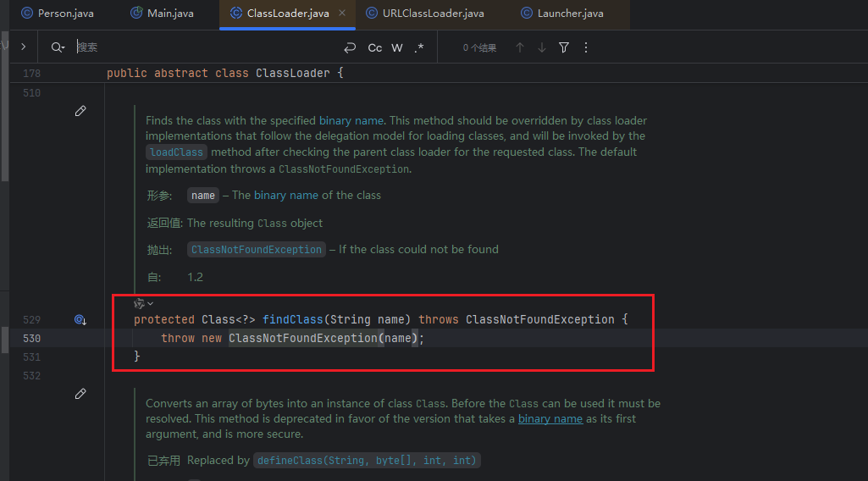868x481 pixels.
Task: Expand the replace field chevron arrow
Action: [23, 47]
